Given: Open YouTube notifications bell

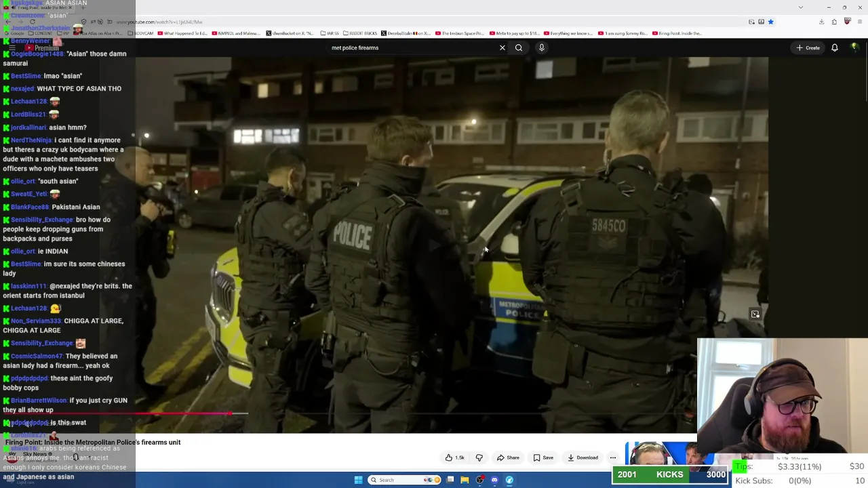Looking at the screenshot, I should (835, 47).
